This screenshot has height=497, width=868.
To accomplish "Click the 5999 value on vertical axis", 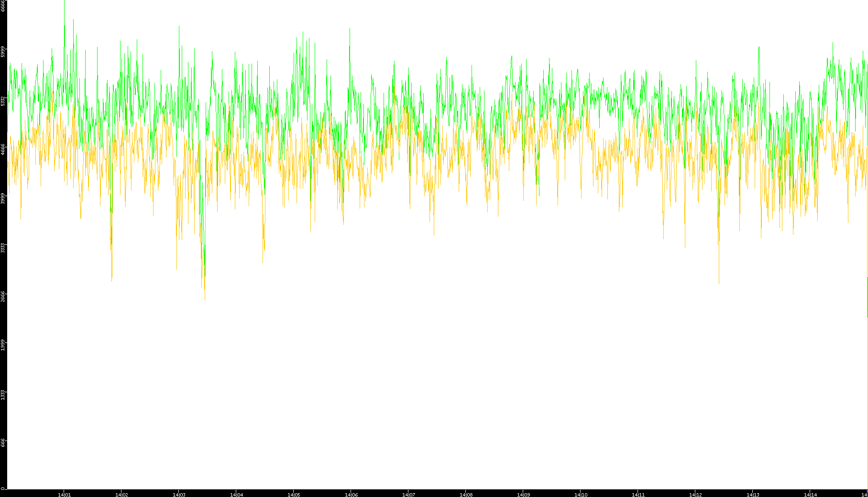I will pos(3,52).
